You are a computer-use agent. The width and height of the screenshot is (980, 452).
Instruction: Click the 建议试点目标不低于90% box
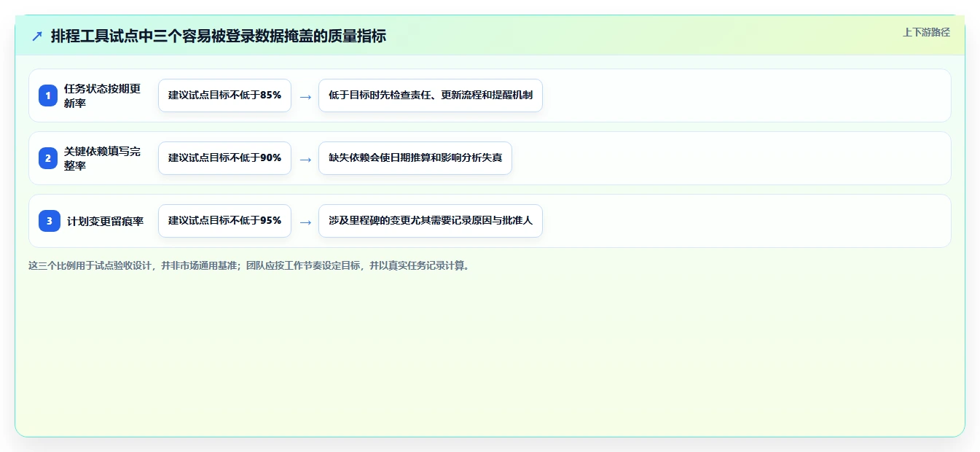click(x=224, y=158)
